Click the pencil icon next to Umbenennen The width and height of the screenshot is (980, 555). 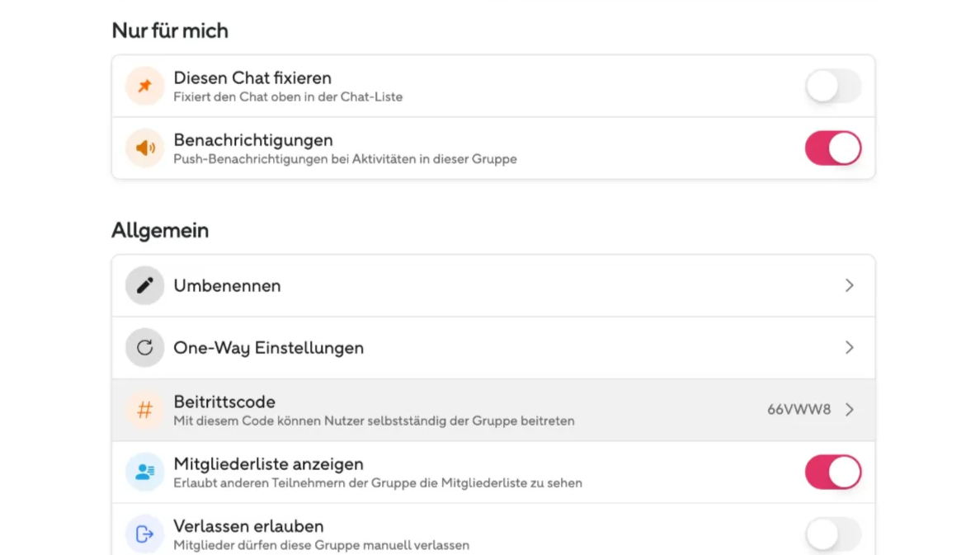(x=144, y=285)
